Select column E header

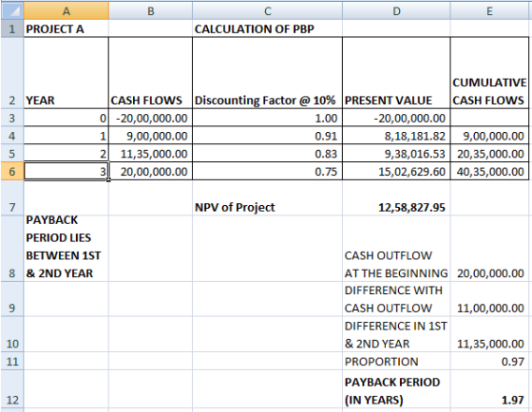(x=489, y=10)
